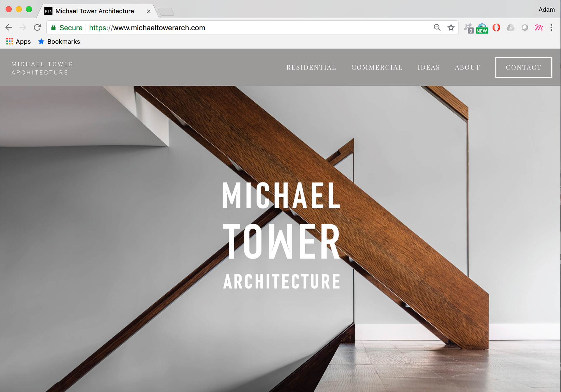Viewport: 561px width, 392px height.
Task: Click the reload page icon
Action: coord(37,28)
